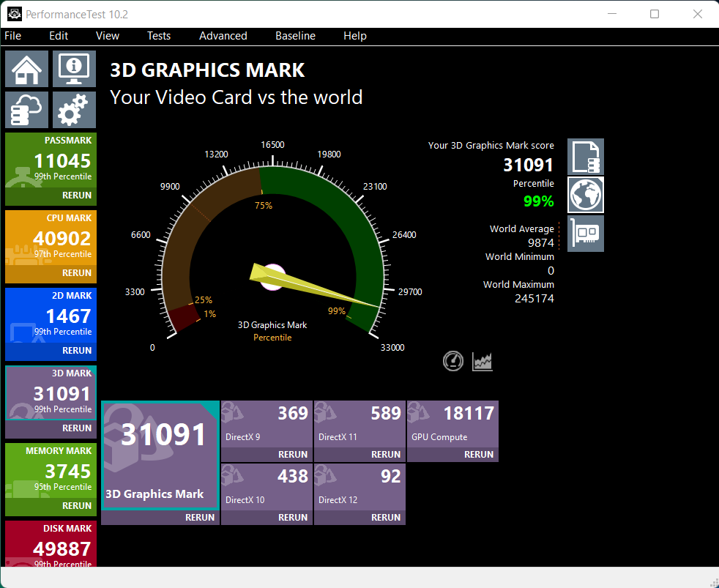Click the score report document icon
This screenshot has height=588, width=719.
586,157
